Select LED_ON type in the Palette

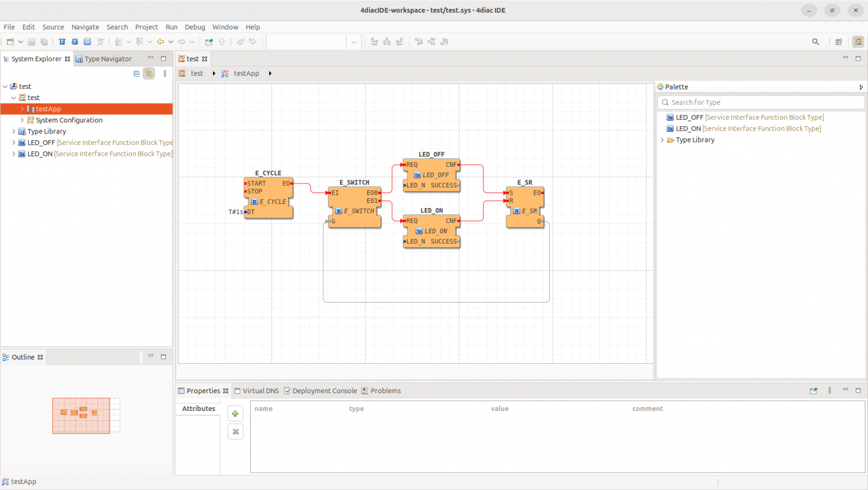click(744, 128)
